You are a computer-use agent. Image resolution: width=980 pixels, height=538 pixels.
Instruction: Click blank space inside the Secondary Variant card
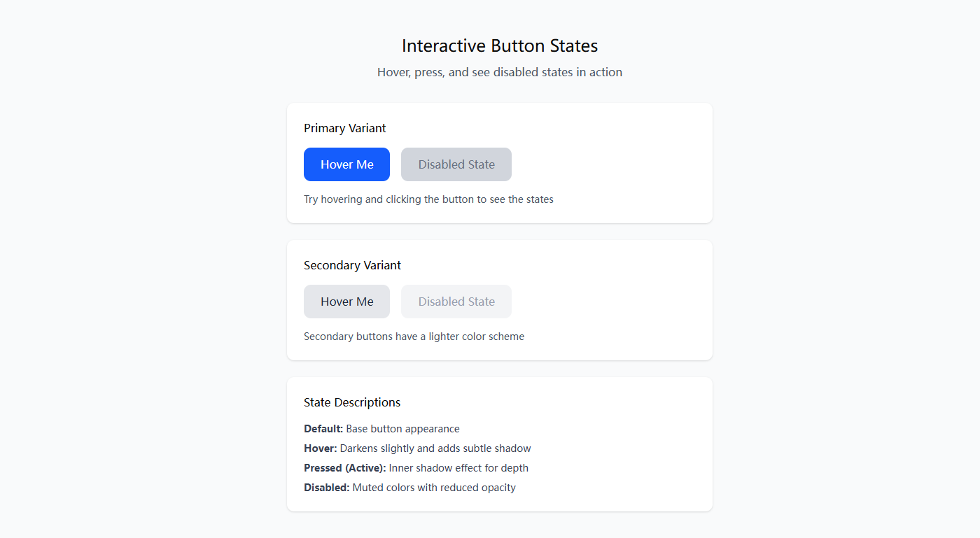tap(616, 301)
